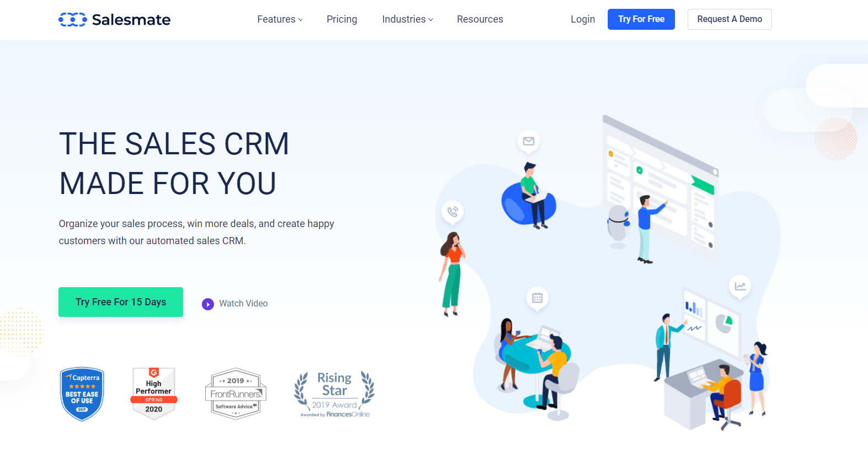Click the THE SALES CRM MADE FOR YOU heading
The width and height of the screenshot is (868, 463).
(x=174, y=163)
